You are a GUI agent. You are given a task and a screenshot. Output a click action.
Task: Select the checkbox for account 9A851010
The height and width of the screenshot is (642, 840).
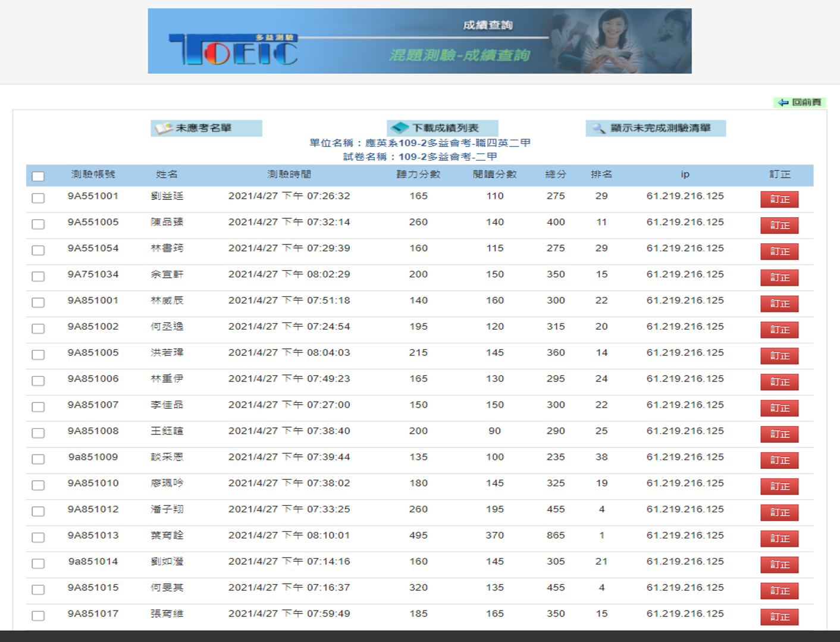tap(38, 486)
